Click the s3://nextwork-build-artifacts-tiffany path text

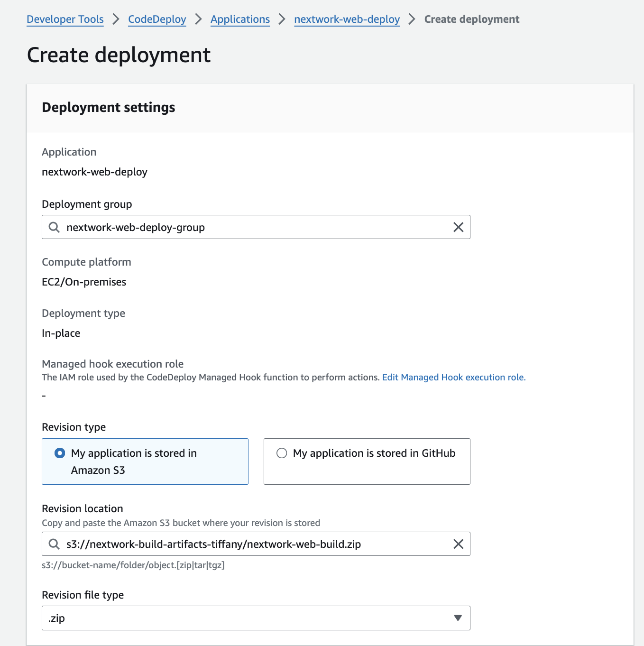pos(213,544)
